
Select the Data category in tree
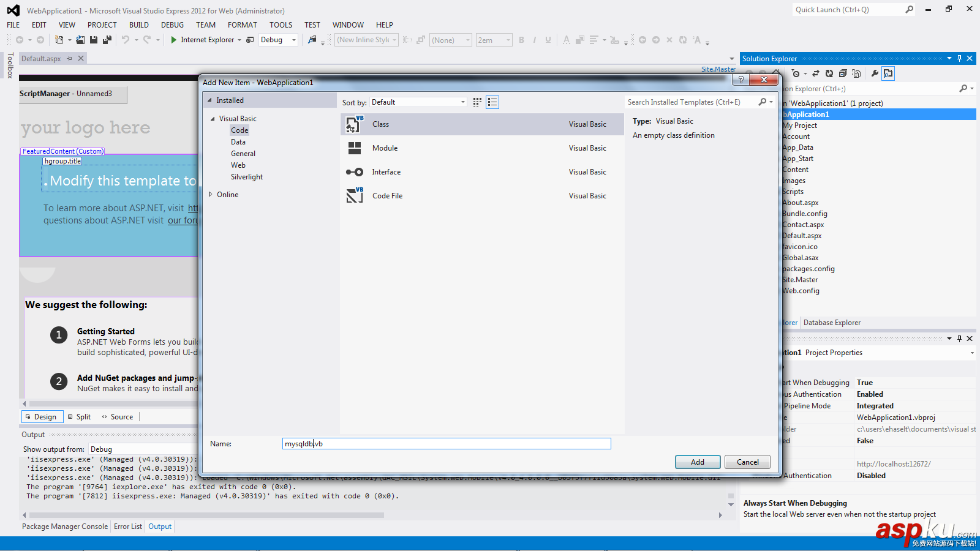click(238, 142)
